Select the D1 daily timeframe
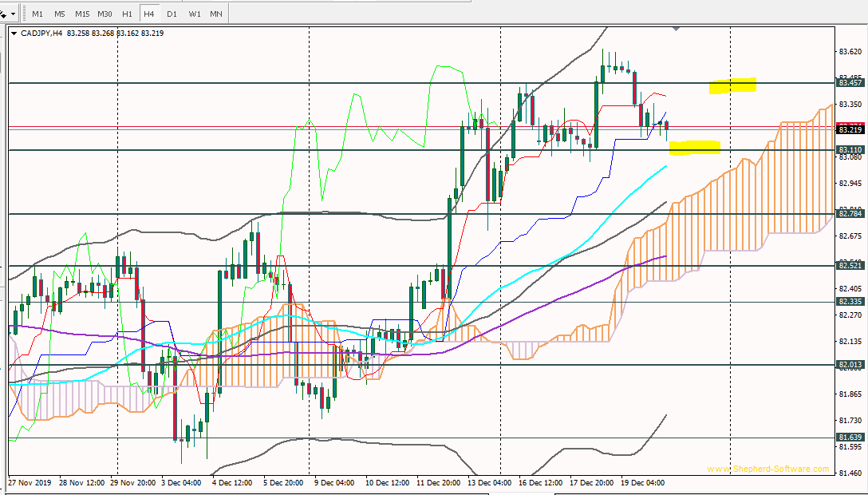The image size is (868, 495). point(172,14)
